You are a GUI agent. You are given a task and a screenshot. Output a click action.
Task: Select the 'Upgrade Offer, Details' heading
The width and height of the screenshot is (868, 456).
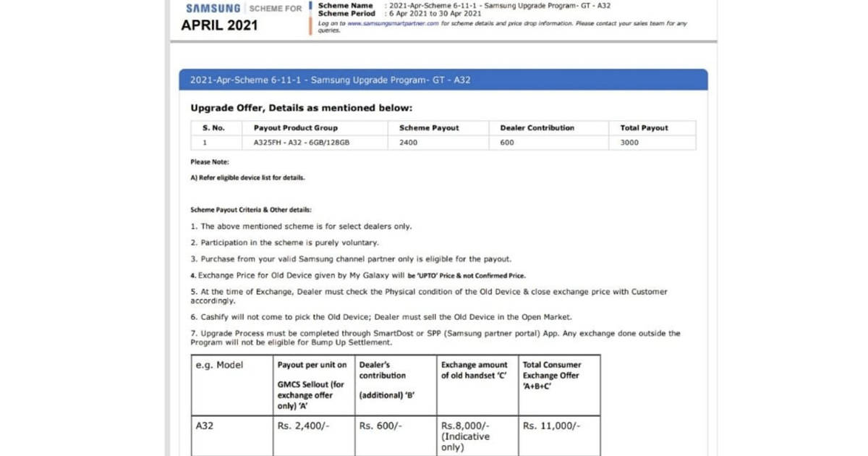click(301, 108)
